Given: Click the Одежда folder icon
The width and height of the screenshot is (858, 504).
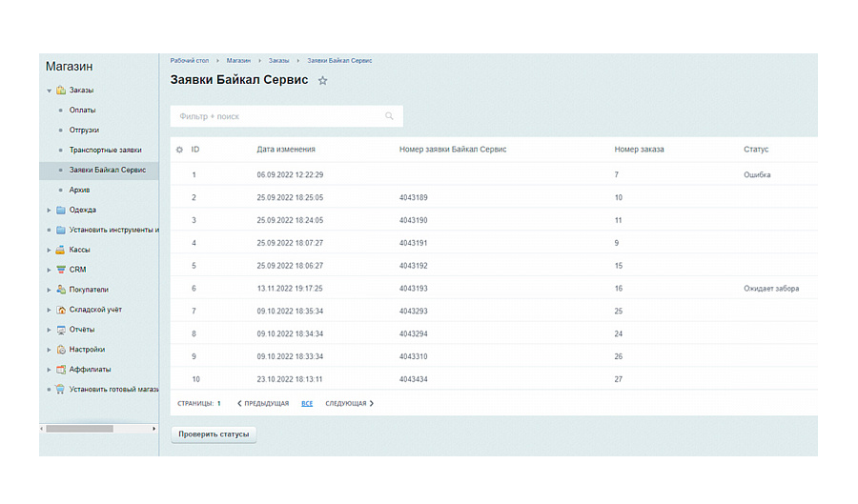Looking at the screenshot, I should tap(61, 210).
